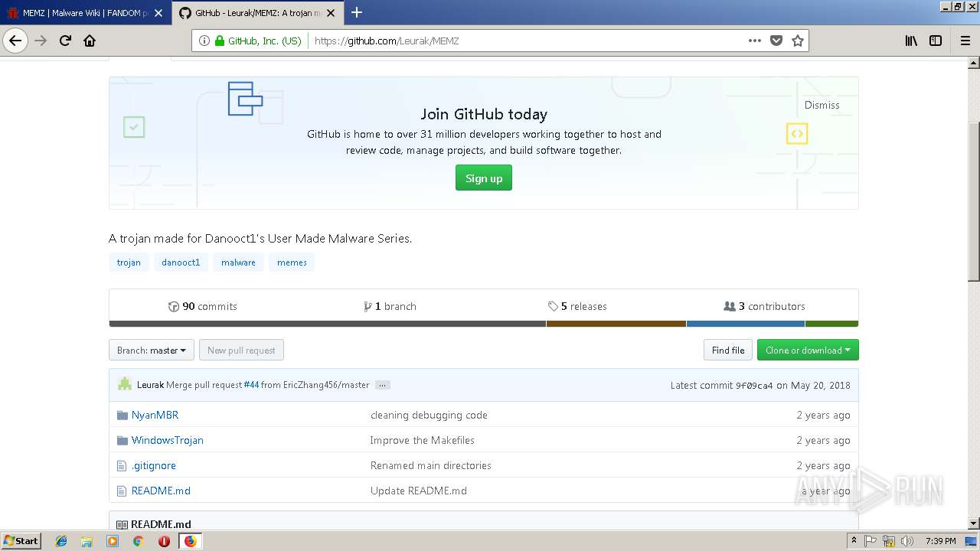Screen dimensions: 980x551
Task: Dismiss the Join GitHub banner
Action: (x=822, y=105)
